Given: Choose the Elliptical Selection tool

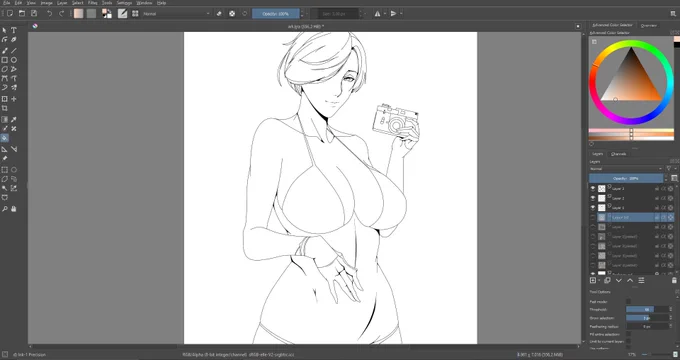Looking at the screenshot, I should (14, 170).
